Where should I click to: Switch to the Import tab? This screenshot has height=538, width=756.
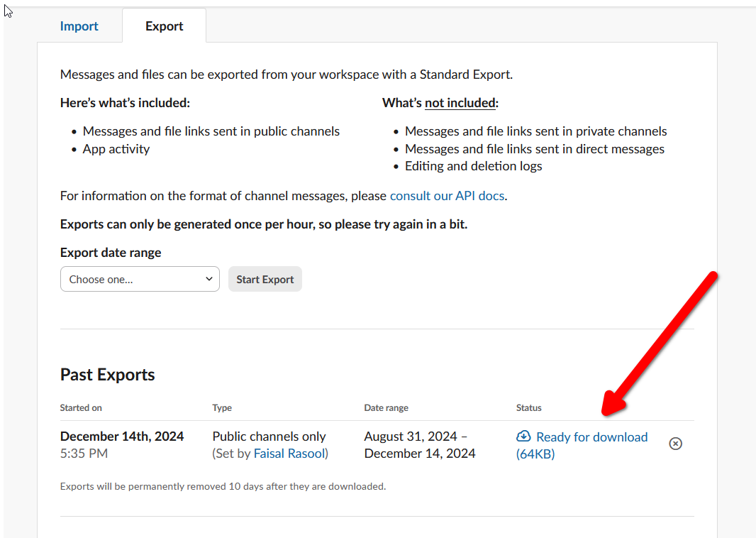79,26
